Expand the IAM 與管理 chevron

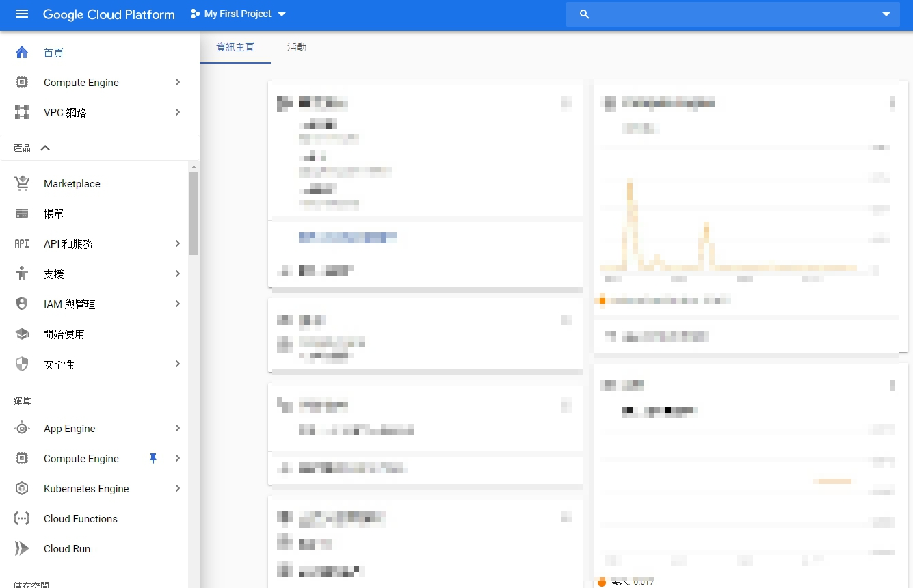[x=178, y=304]
